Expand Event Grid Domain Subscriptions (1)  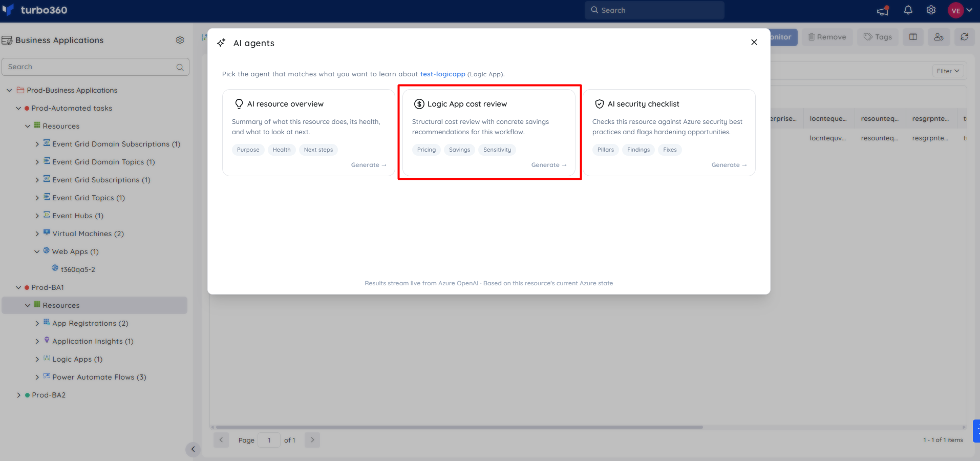coord(37,144)
